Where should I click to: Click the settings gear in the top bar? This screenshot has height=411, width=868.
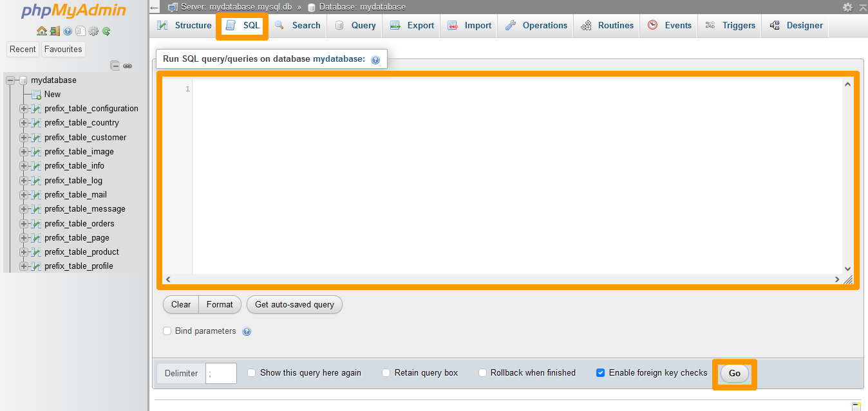[x=847, y=8]
